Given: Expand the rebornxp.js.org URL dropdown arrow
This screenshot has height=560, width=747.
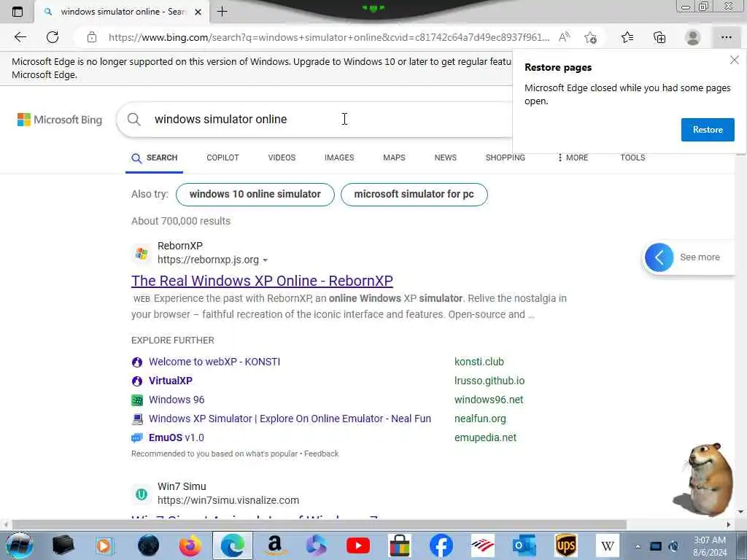Looking at the screenshot, I should coord(266,260).
